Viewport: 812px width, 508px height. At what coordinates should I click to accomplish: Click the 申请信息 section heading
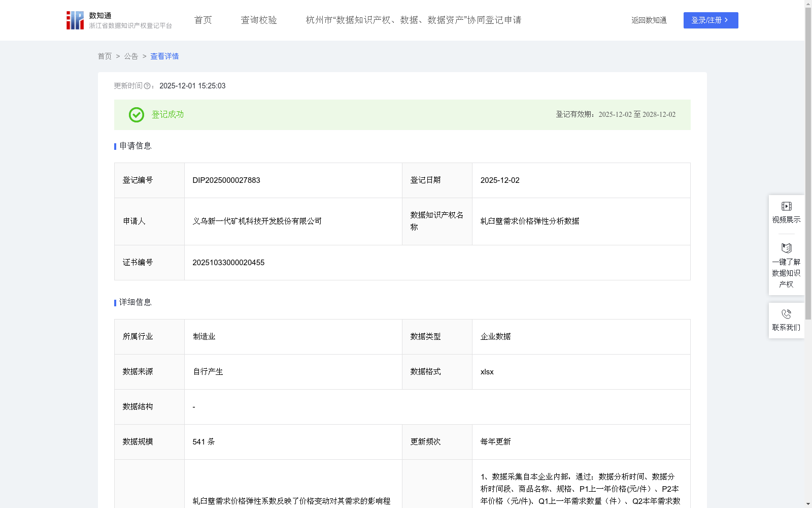136,146
